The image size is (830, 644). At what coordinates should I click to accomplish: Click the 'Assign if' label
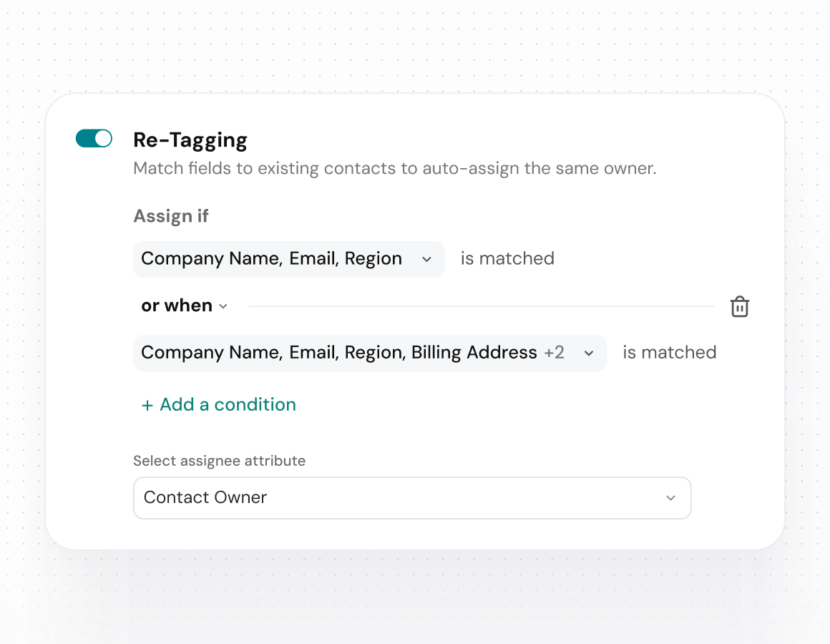pyautogui.click(x=171, y=216)
